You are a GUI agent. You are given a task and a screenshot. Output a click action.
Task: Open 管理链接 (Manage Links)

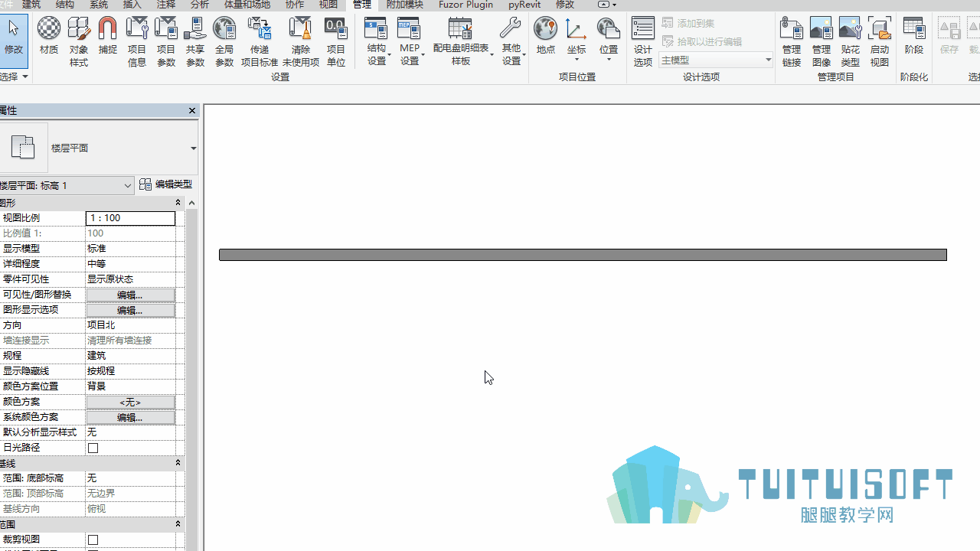[792, 41]
